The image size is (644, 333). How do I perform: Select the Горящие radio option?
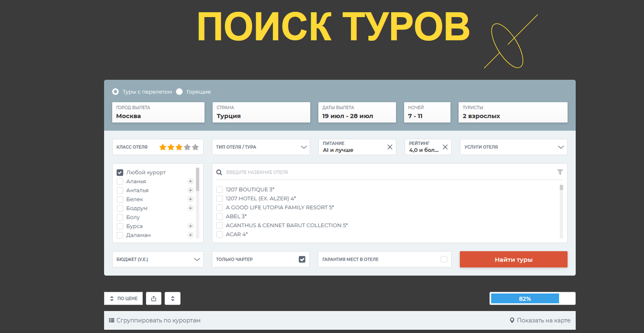tap(179, 91)
